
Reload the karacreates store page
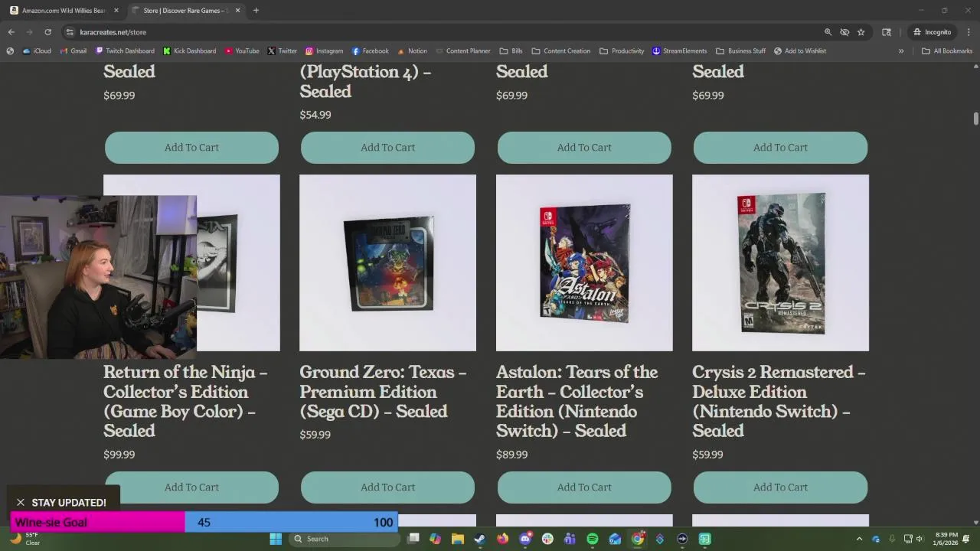click(x=47, y=32)
